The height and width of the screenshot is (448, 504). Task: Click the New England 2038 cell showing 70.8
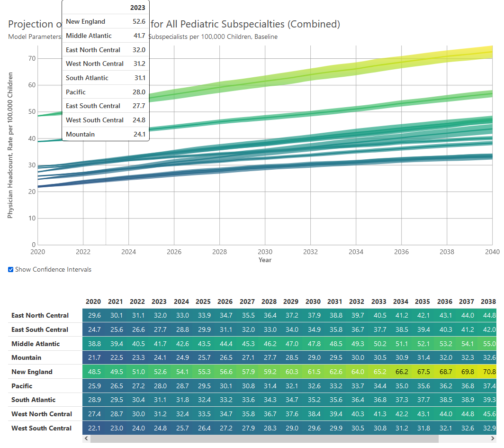(x=489, y=372)
